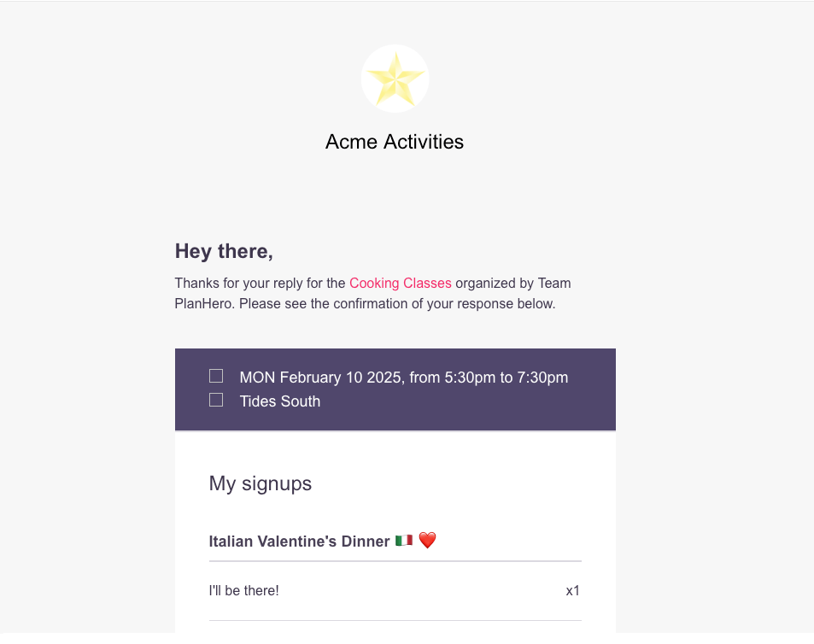Click the yellow star logo
Image resolution: width=814 pixels, height=644 pixels.
[x=395, y=79]
